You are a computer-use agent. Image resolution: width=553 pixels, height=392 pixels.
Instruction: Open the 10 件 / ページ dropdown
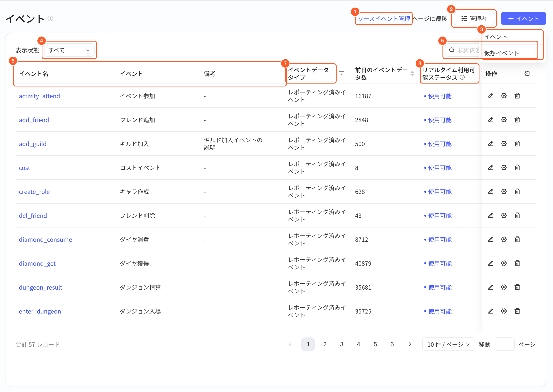(448, 344)
